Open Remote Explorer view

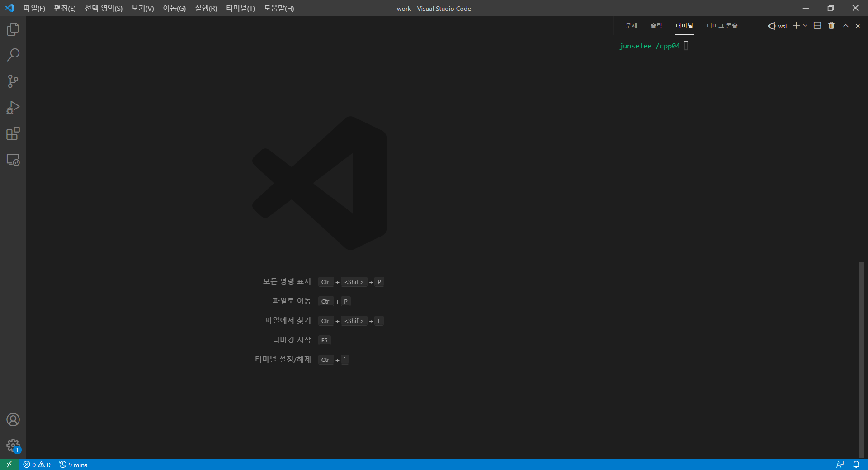pos(13,160)
